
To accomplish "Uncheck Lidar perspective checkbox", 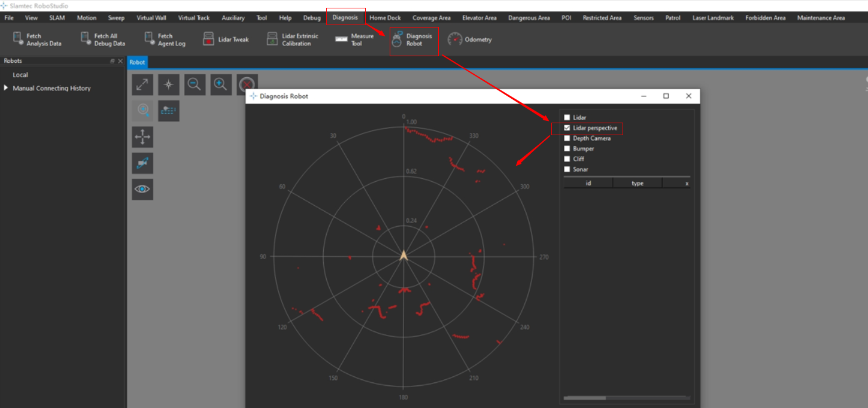I will [567, 128].
